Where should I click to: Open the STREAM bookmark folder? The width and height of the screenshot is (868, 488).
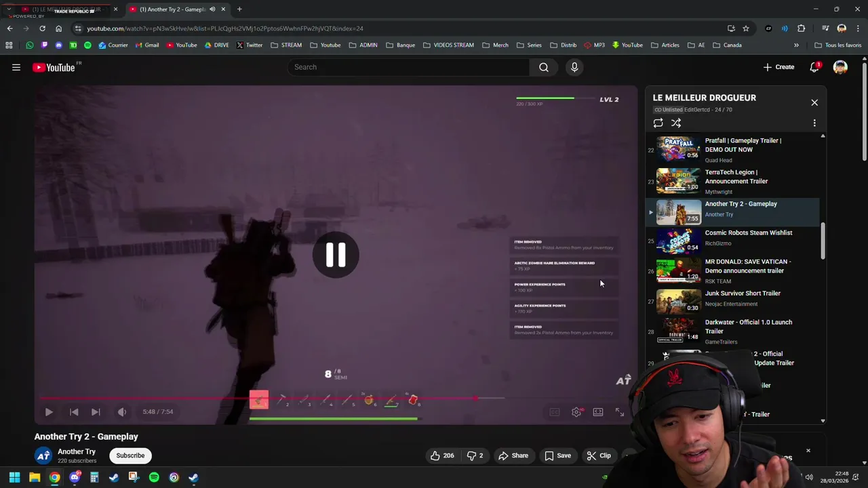(x=286, y=45)
